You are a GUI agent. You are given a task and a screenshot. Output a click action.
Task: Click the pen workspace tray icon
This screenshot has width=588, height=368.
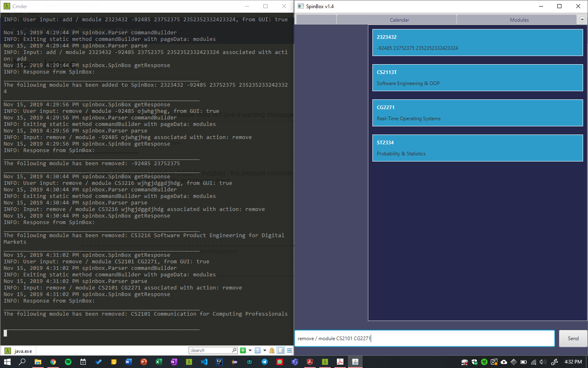(x=554, y=362)
